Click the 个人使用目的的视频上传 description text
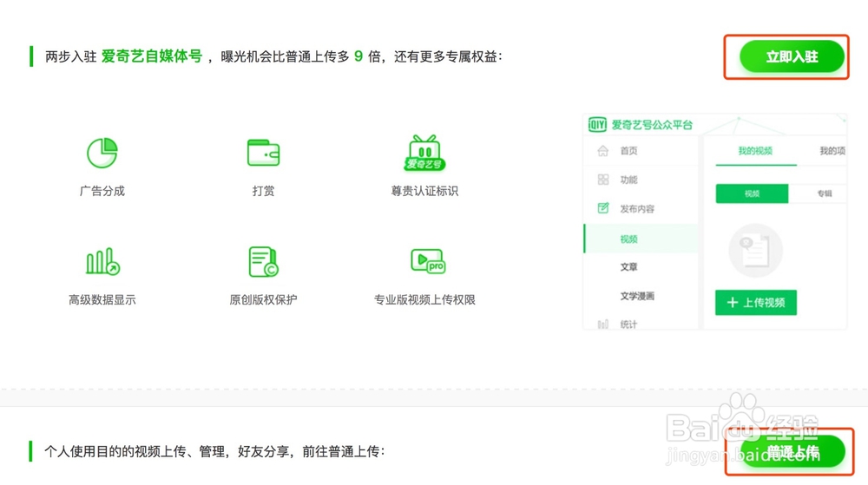Image resolution: width=868 pixels, height=485 pixels. (x=214, y=452)
